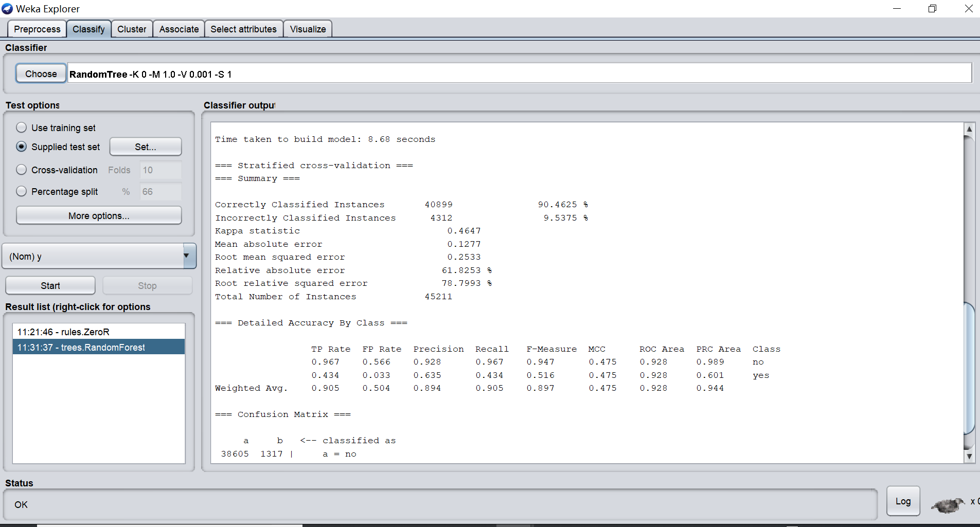Click the Weka bird status icon
The width and height of the screenshot is (980, 527).
click(x=948, y=505)
